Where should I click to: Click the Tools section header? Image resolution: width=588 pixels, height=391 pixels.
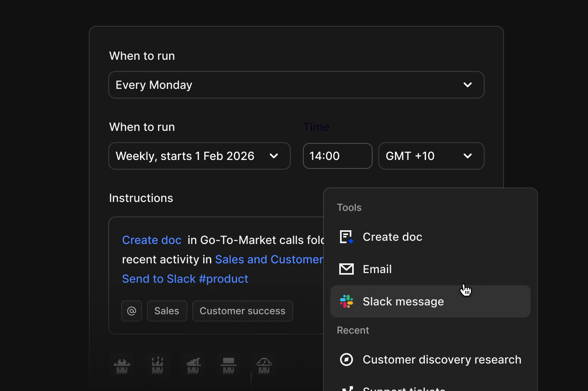[x=349, y=208]
